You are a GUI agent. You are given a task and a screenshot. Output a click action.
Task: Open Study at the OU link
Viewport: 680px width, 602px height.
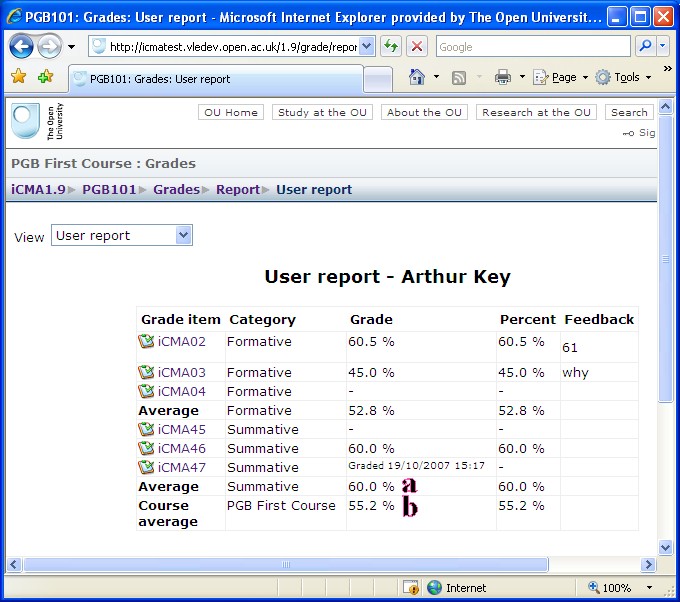(322, 112)
